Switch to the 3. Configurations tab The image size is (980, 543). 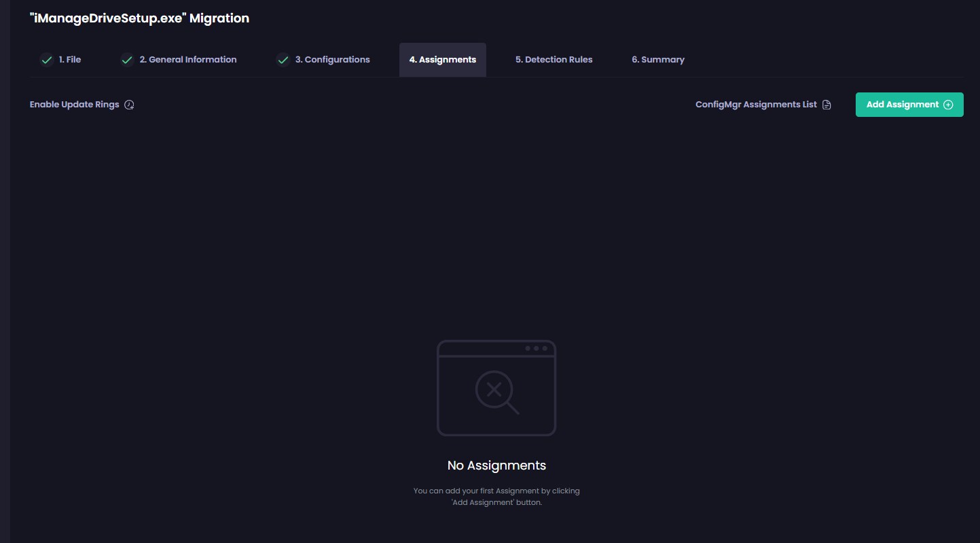tap(332, 60)
